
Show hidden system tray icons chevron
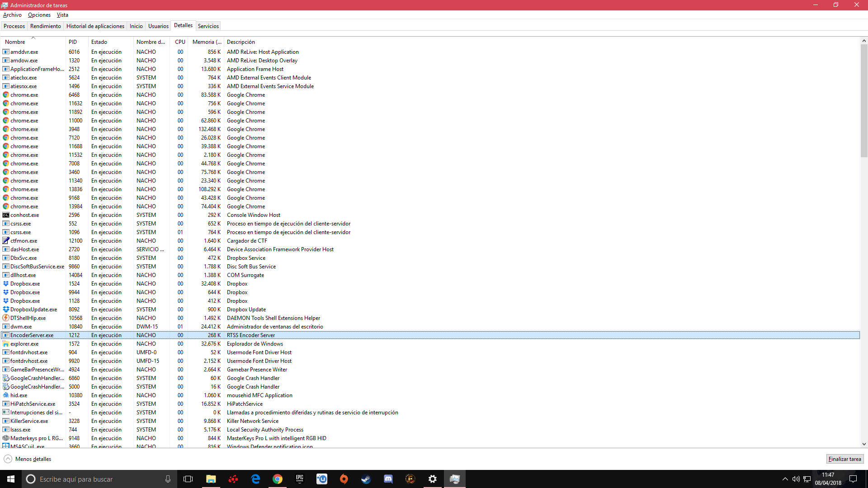(785, 479)
